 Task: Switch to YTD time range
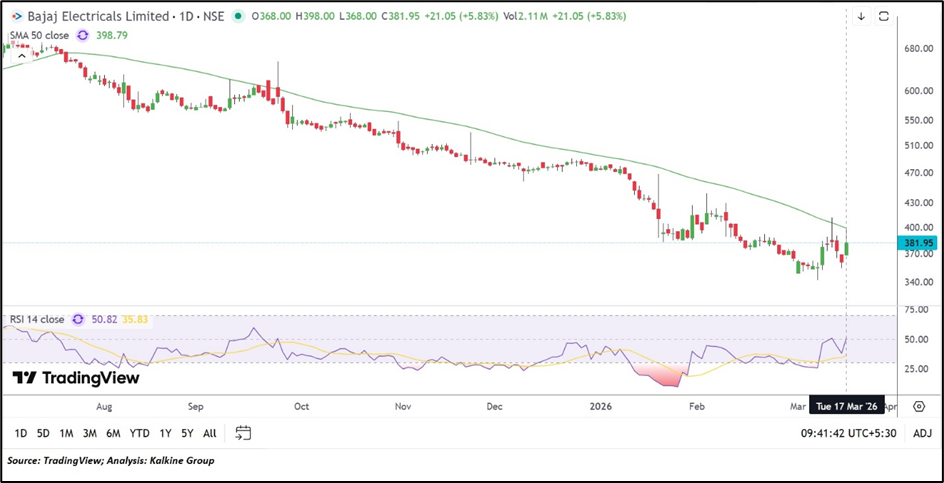[x=139, y=433]
